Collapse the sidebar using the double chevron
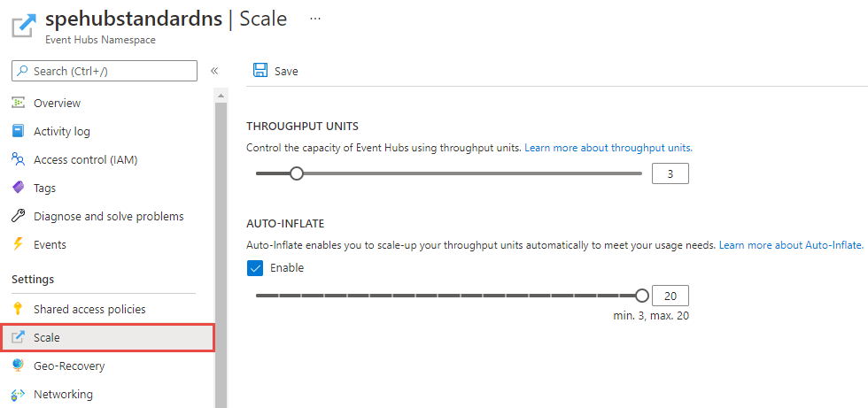 point(213,71)
